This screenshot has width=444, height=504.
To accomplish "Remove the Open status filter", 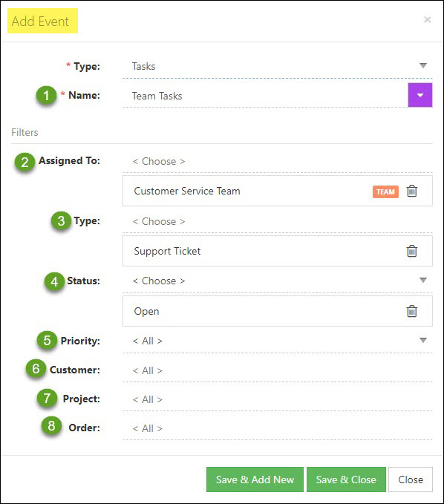I will coord(412,311).
